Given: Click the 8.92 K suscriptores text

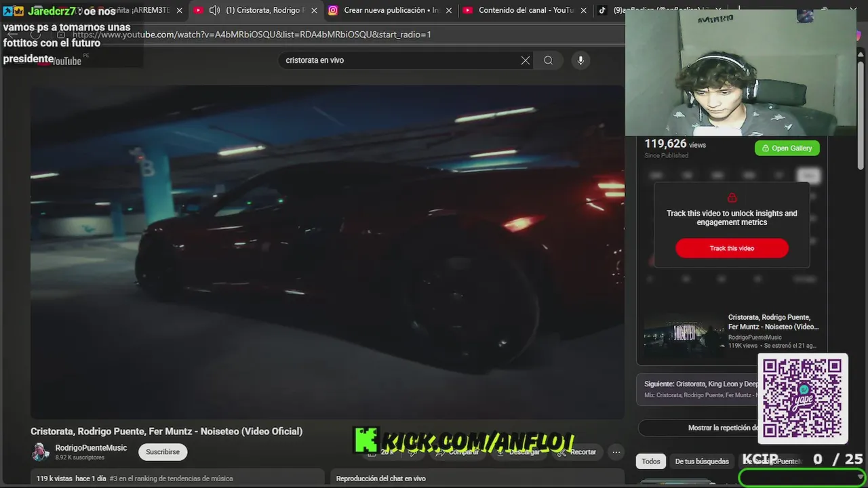Looking at the screenshot, I should coord(80,457).
